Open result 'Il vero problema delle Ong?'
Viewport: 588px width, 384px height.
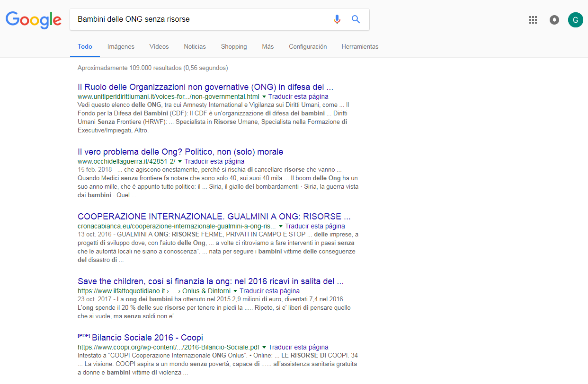point(180,152)
